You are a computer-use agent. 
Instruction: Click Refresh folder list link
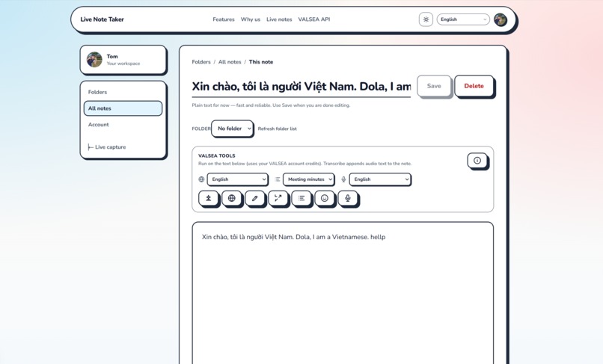(x=278, y=129)
